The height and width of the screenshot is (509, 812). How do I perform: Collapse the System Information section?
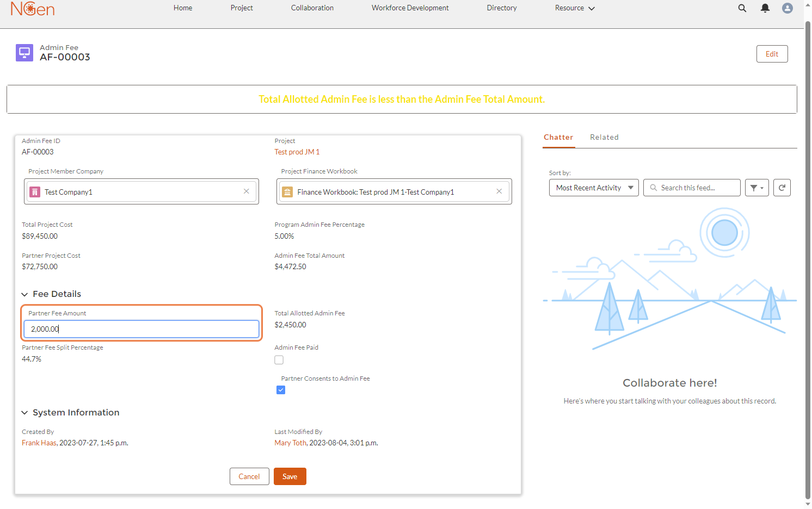tap(24, 413)
